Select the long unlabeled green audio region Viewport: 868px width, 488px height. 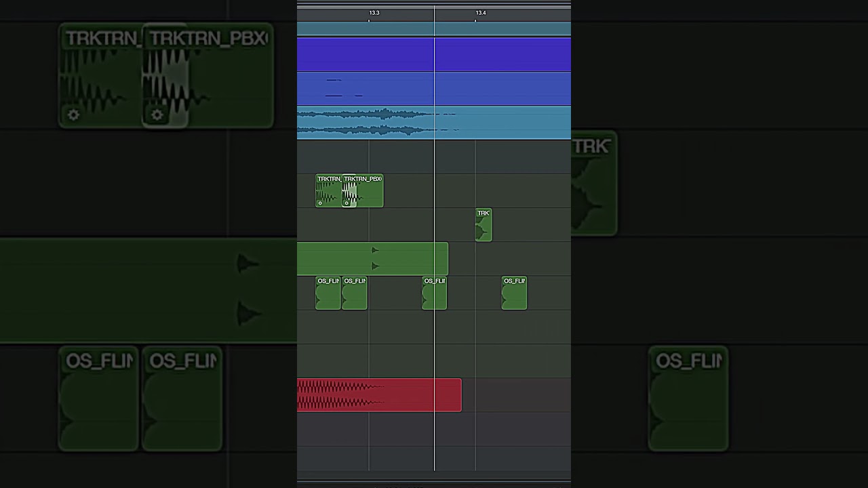click(372, 258)
